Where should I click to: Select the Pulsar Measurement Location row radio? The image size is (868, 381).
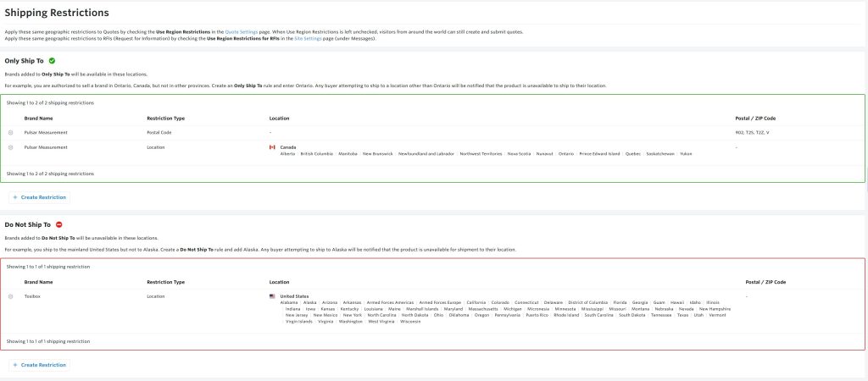11,147
